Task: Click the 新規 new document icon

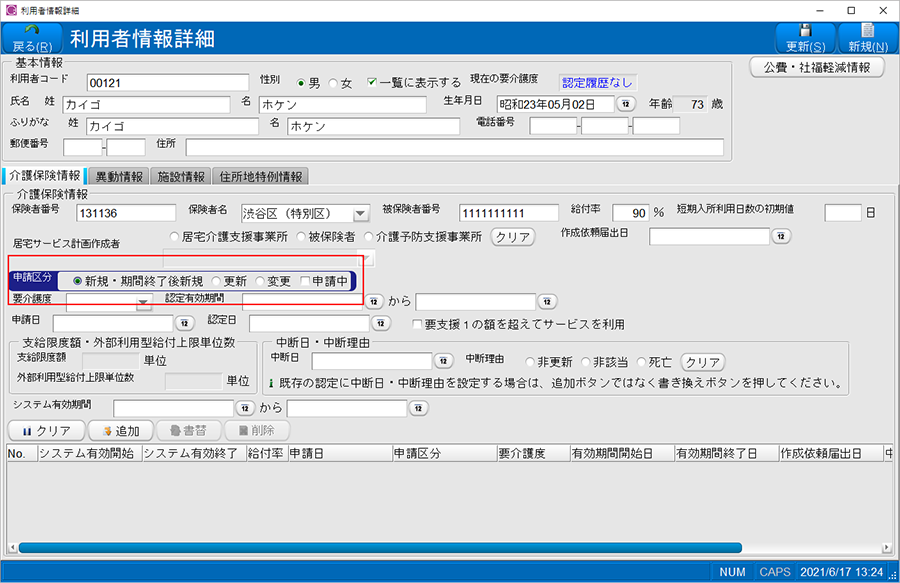Action: 866,32
